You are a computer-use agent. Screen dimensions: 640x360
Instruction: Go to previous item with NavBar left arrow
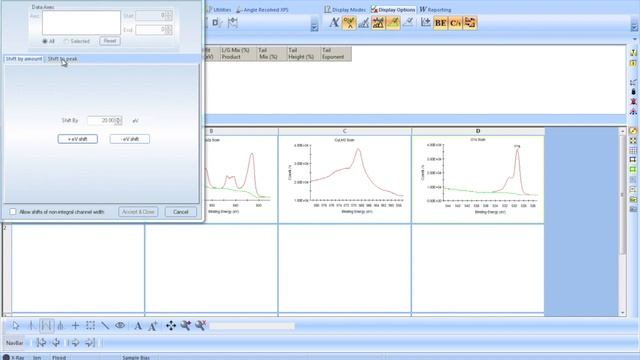(56, 342)
